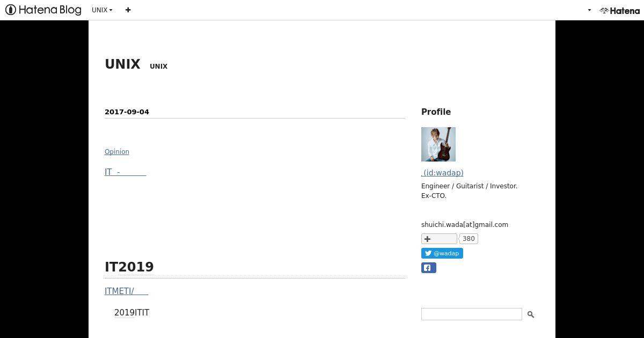Screen dimensions: 644x338
Task: Select the Opinion category link
Action: tap(117, 152)
